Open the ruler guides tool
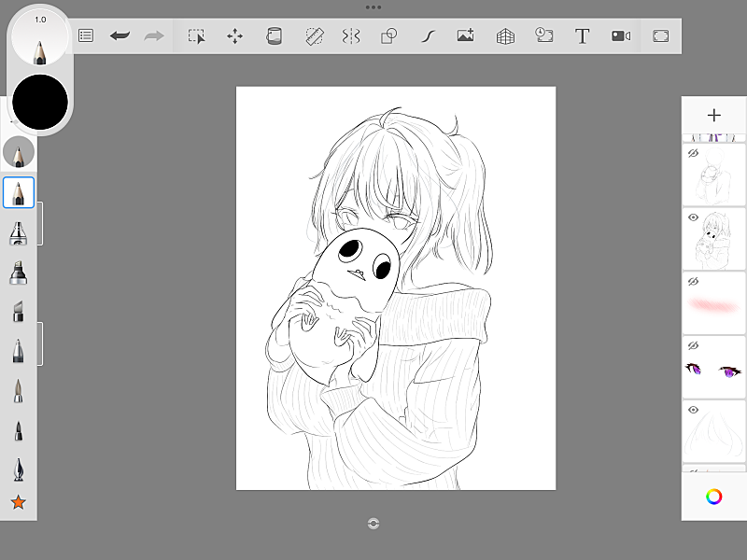 tap(315, 36)
